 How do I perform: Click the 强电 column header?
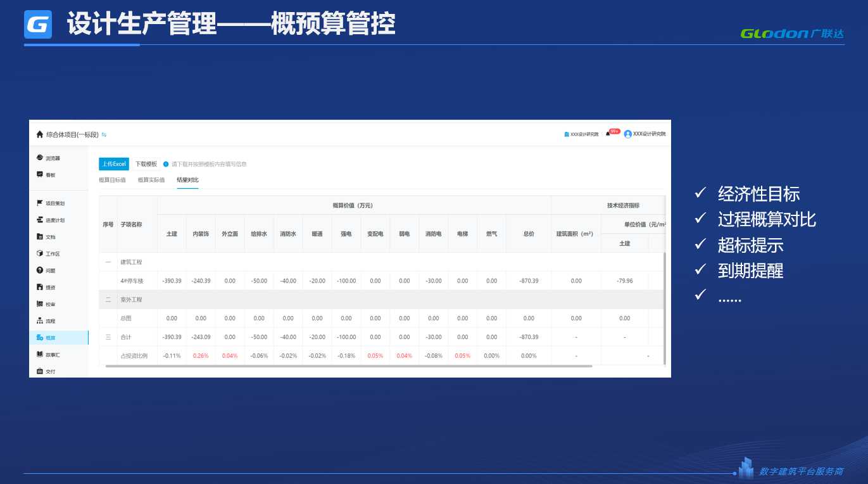(346, 234)
